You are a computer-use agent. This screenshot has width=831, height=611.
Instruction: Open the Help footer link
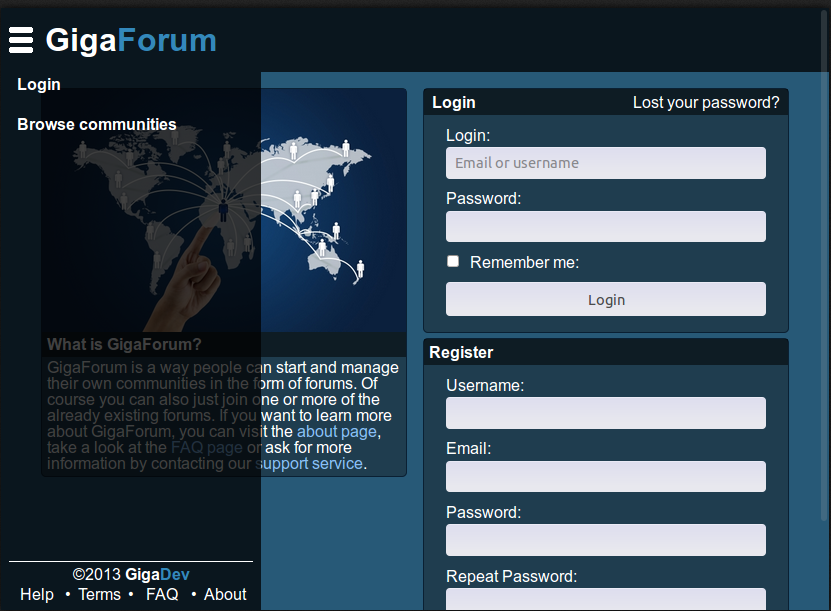[x=37, y=595]
